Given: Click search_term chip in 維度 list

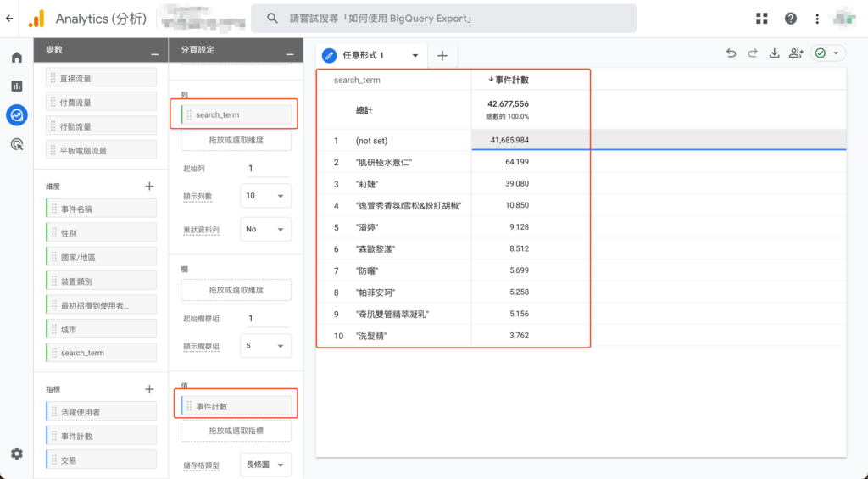Looking at the screenshot, I should pyautogui.click(x=102, y=353).
